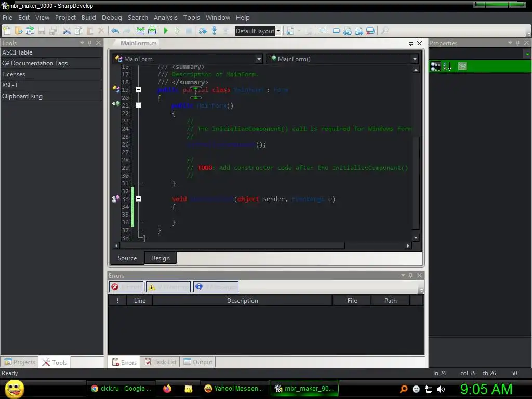
Task: Collapse the constructor fold at line 21
Action: pyautogui.click(x=138, y=105)
